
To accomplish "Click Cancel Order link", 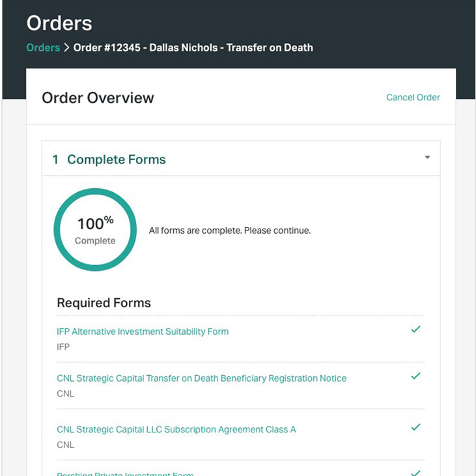I will [x=413, y=98].
